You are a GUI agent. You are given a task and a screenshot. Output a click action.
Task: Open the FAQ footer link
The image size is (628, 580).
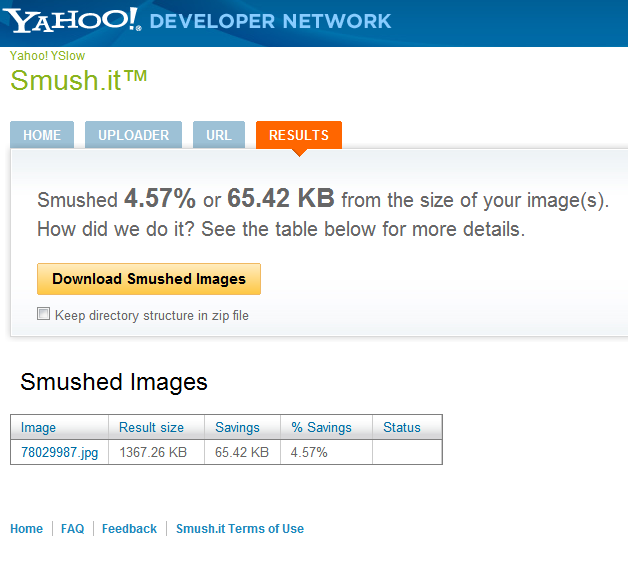pyautogui.click(x=72, y=529)
